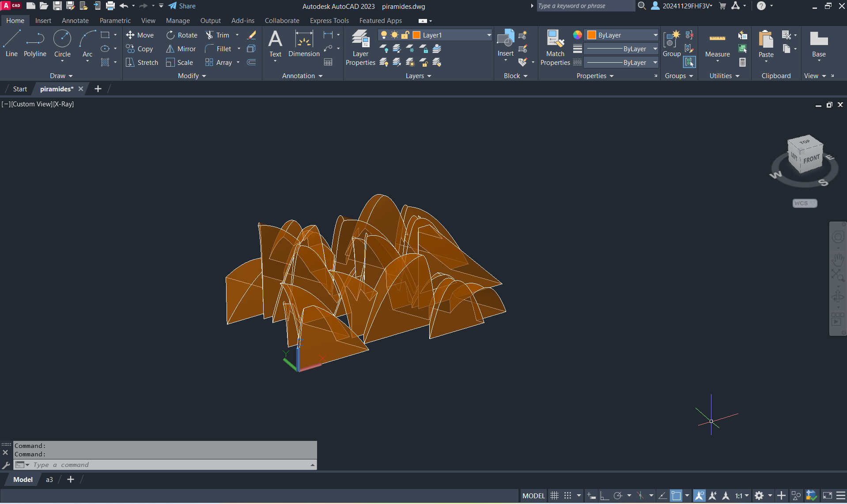The width and height of the screenshot is (847, 504).
Task: Click the Rotate tool
Action: [x=181, y=35]
